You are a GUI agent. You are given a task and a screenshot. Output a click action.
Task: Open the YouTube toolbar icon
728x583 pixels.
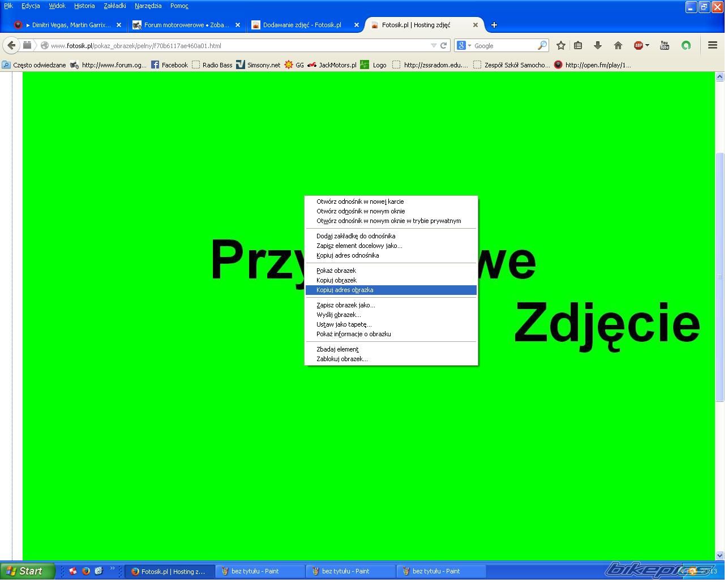664,45
